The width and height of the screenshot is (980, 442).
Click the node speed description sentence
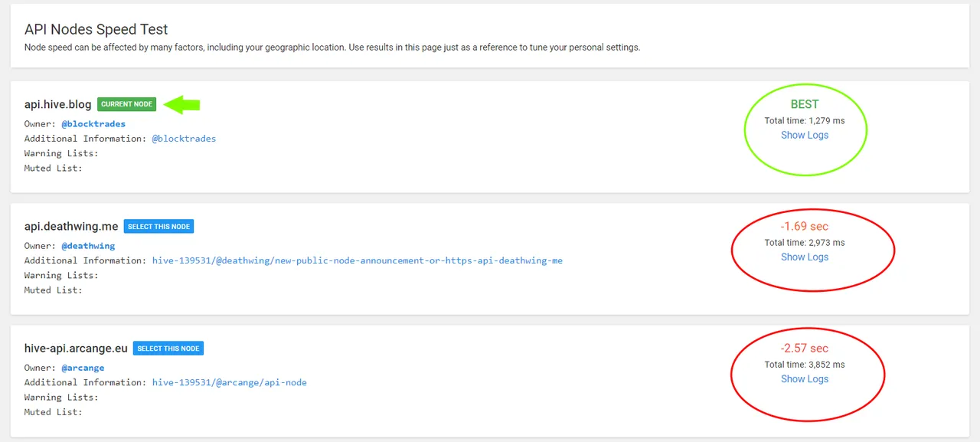point(332,47)
